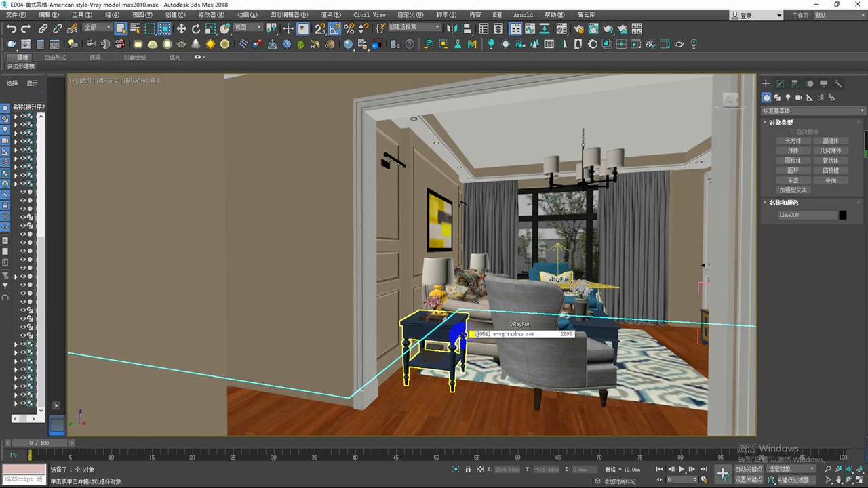868x488 pixels.
Task: Switch to the Lights creation category
Action: [788, 98]
